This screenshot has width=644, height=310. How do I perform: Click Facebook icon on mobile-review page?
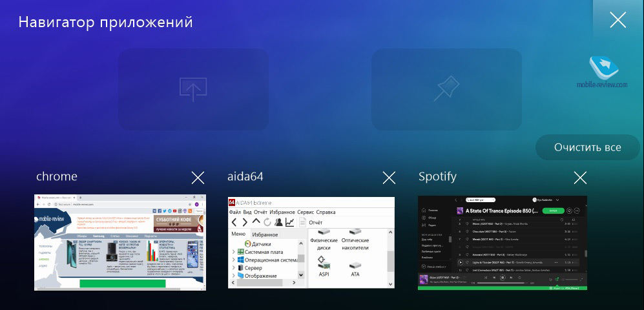160,211
